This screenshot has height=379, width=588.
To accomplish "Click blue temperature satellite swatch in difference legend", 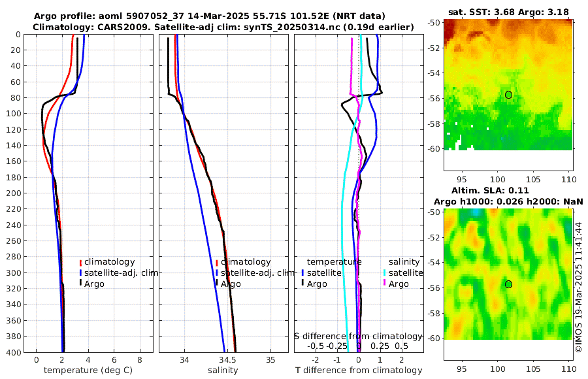I will [302, 272].
